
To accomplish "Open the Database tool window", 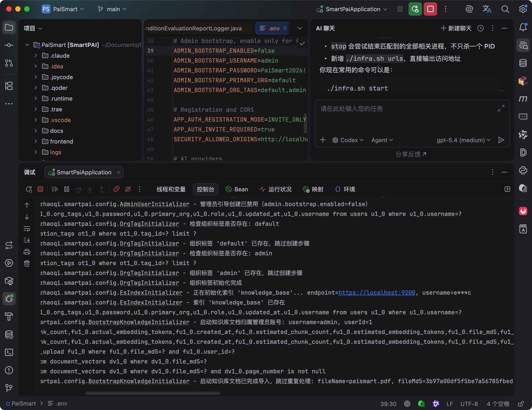I will coord(523,63).
